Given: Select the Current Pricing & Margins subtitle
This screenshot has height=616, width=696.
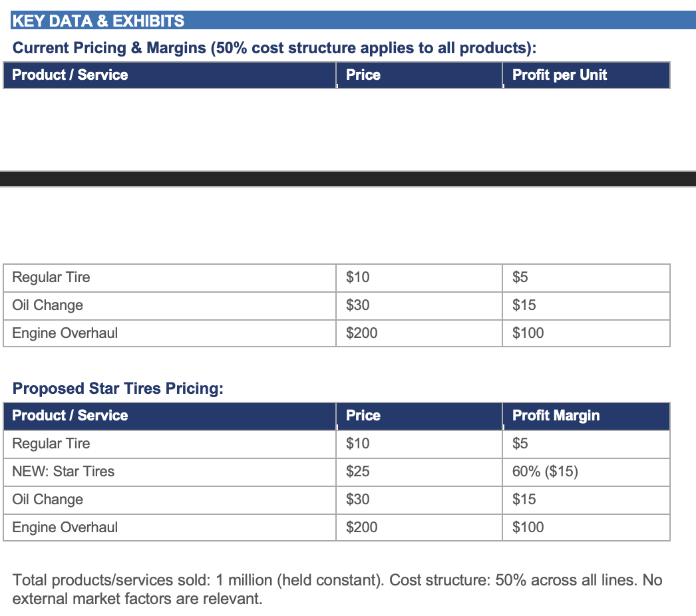Looking at the screenshot, I should [x=274, y=48].
